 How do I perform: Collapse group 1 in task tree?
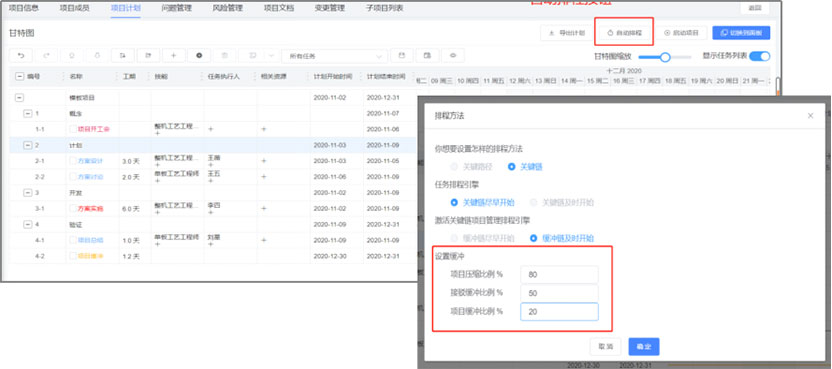point(28,113)
